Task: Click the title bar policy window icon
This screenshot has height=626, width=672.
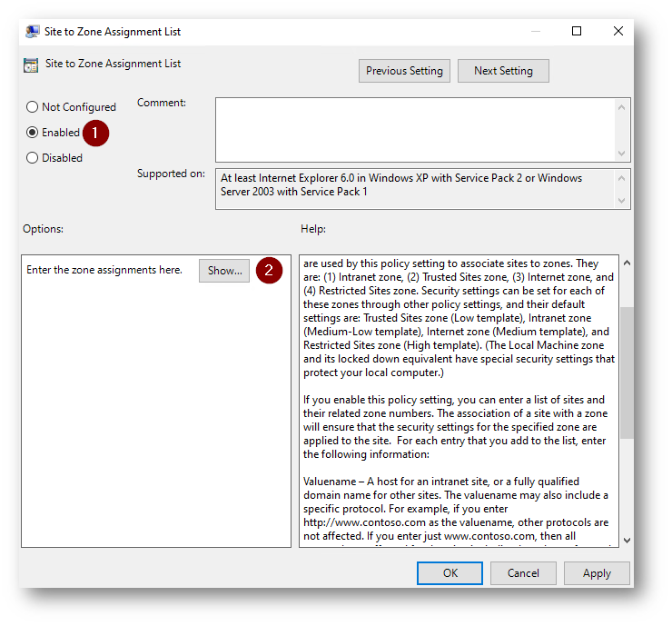Action: 32,32
